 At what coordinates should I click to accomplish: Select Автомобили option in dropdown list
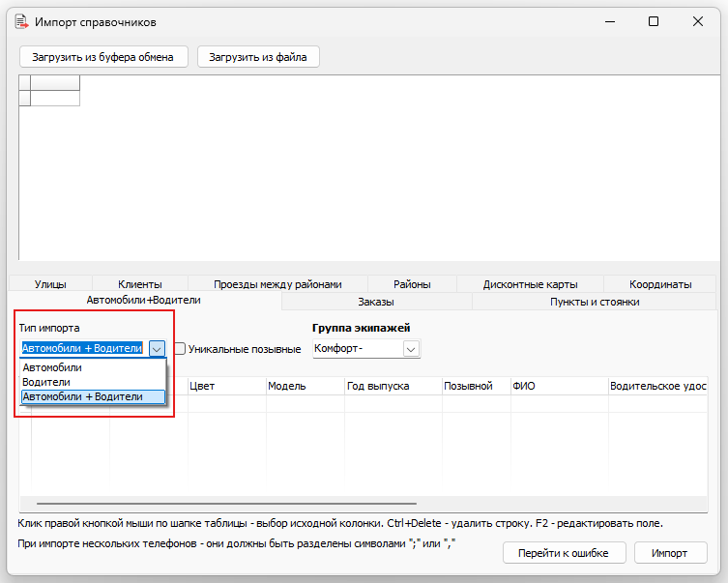[x=52, y=367]
